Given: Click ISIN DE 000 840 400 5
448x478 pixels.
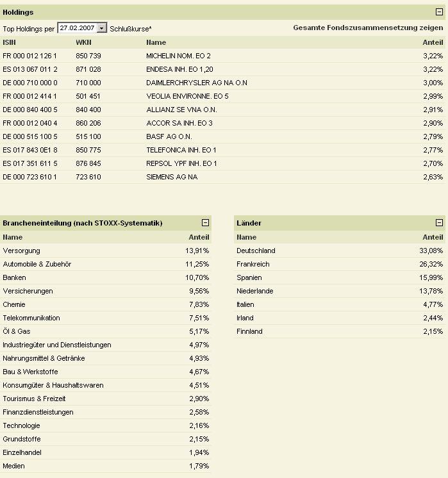Looking at the screenshot, I should pos(30,110).
